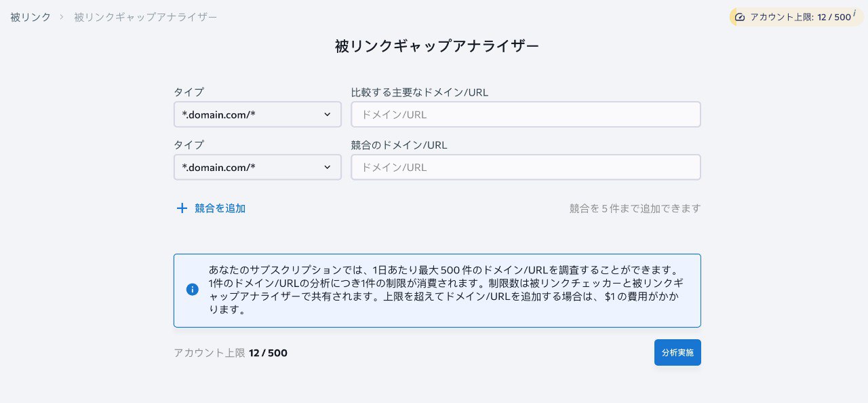The image size is (868, 403).
Task: Click the blue info icon in the notice box
Action: pyautogui.click(x=193, y=290)
